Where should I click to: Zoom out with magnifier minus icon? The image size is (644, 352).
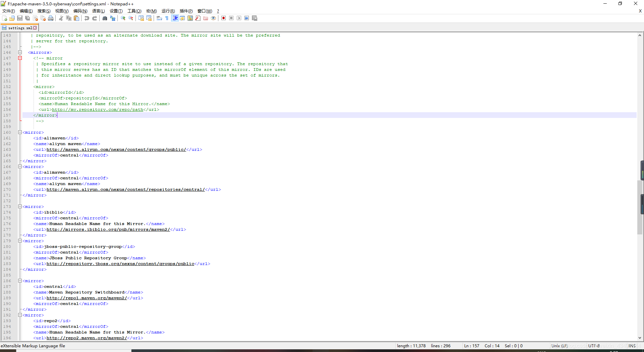click(x=131, y=18)
